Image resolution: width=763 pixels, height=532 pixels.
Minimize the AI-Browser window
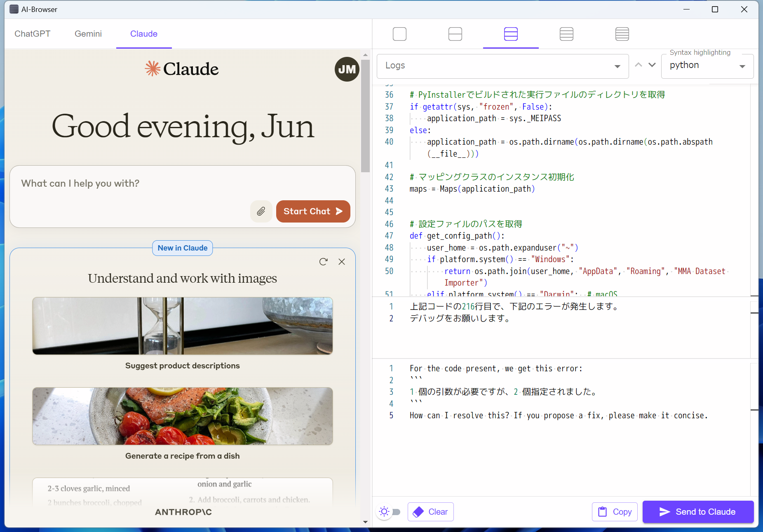point(686,9)
